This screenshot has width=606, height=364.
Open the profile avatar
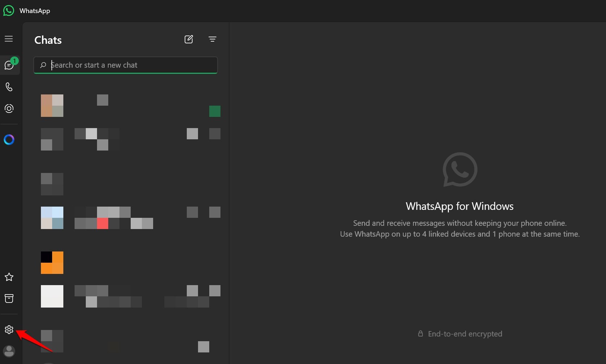coord(9,351)
